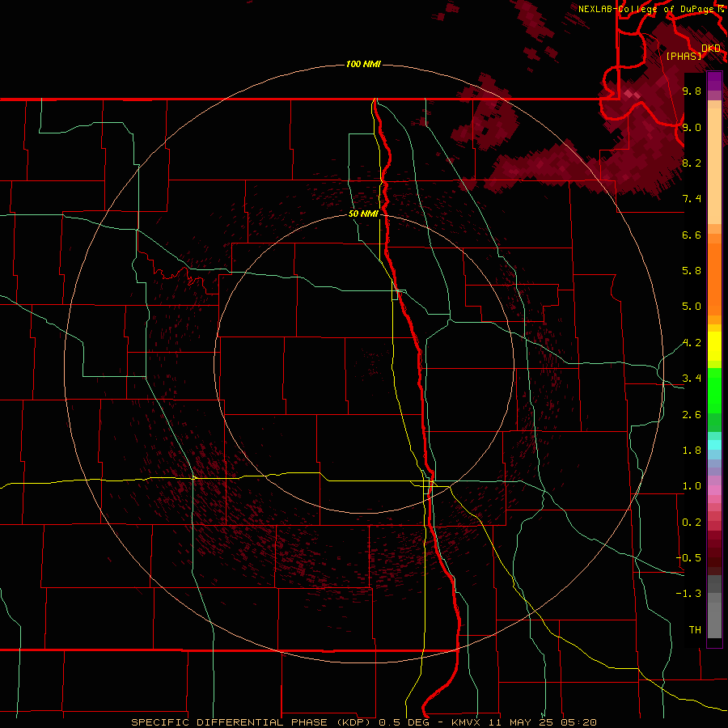
Task: Click the DKD label above the color scale
Action: tap(711, 49)
